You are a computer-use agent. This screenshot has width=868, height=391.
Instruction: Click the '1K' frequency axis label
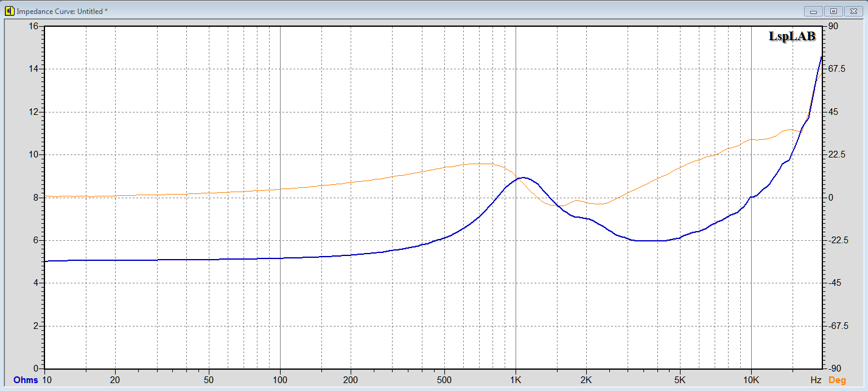coord(516,380)
